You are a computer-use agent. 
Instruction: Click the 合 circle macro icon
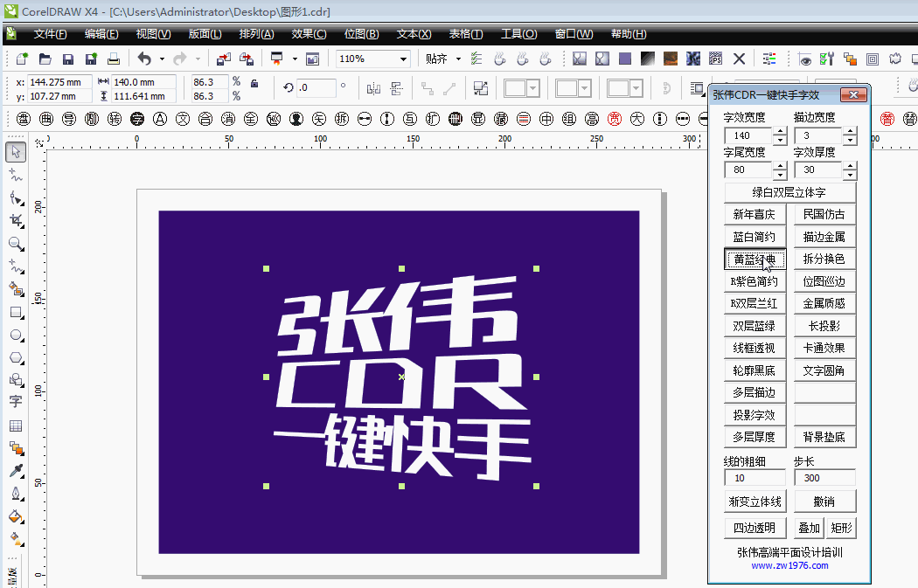[x=205, y=120]
